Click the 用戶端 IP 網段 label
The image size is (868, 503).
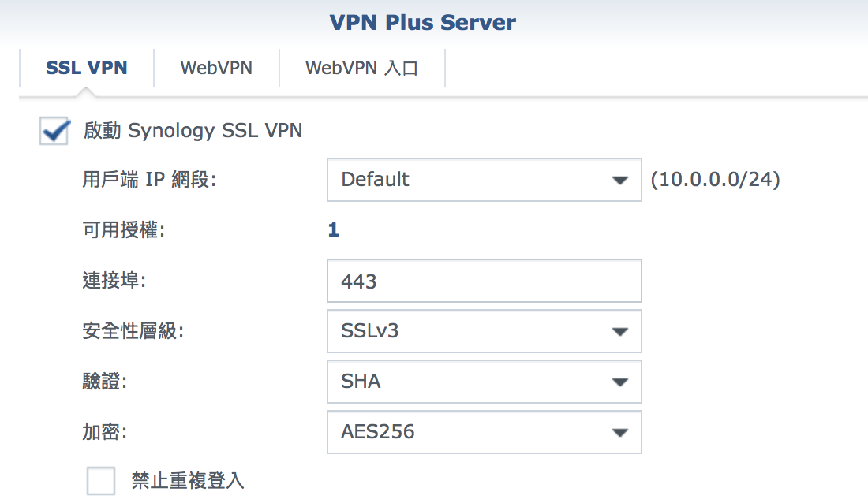click(x=149, y=180)
